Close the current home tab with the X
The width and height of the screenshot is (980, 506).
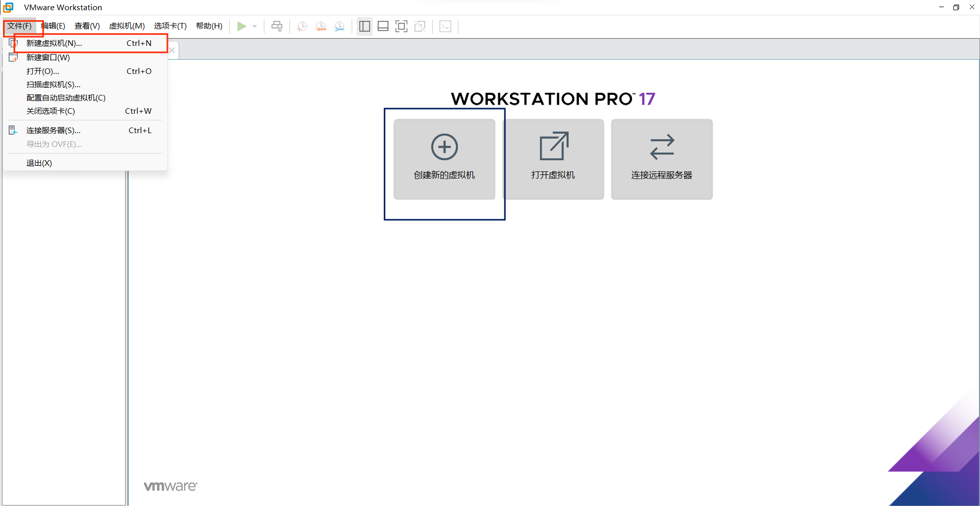coord(171,50)
